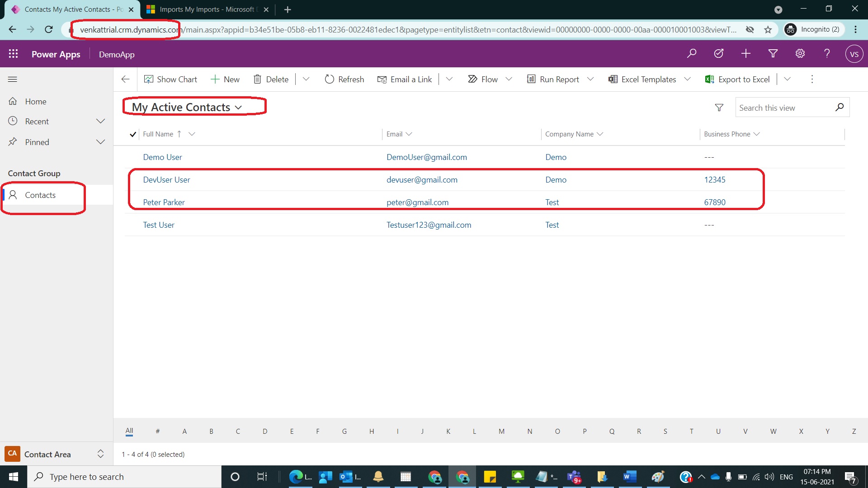Select all contacts with header checkbox

point(132,134)
